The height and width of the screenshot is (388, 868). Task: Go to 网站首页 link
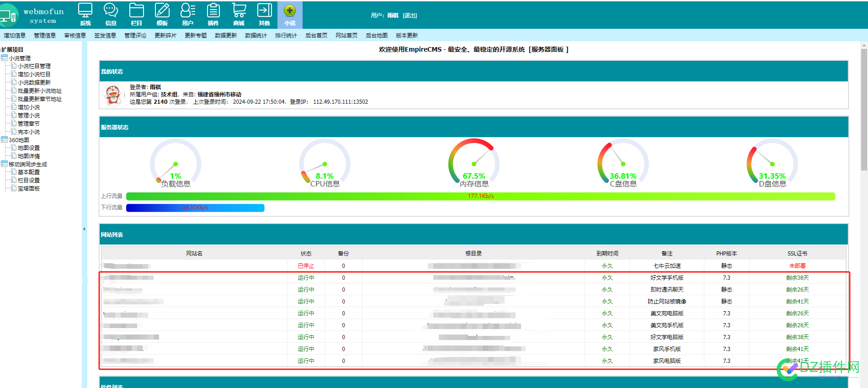point(346,36)
